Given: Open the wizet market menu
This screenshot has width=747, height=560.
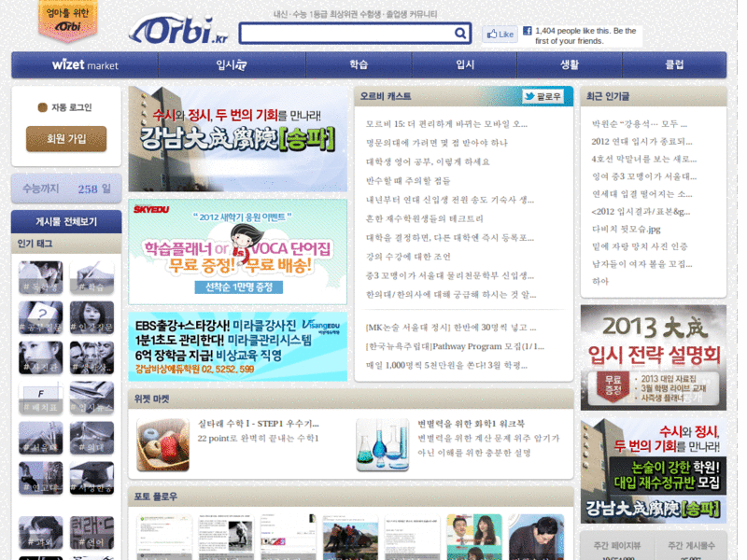Looking at the screenshot, I should 85,64.
